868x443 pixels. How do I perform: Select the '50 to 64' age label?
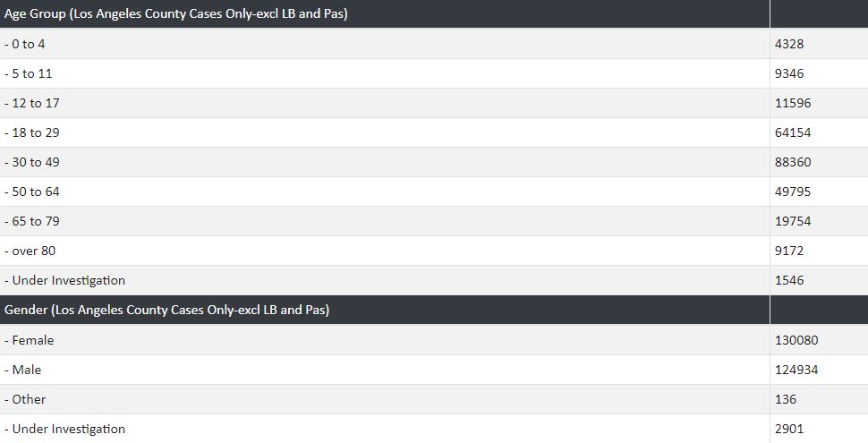(31, 192)
